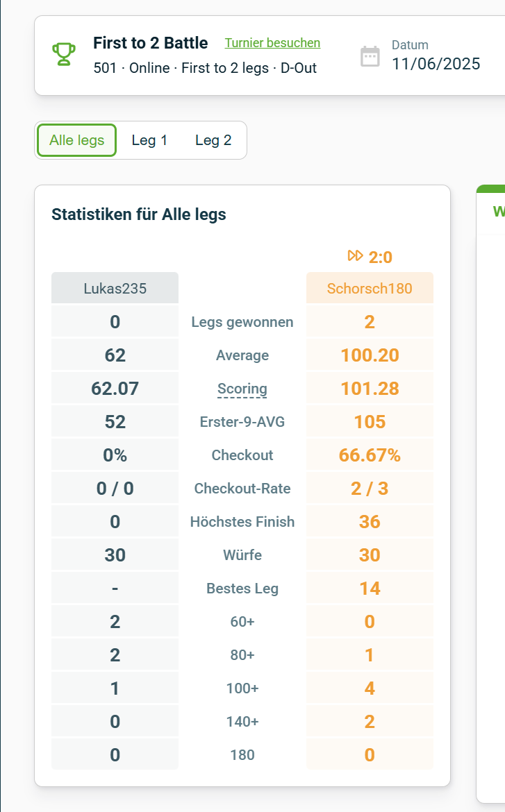The width and height of the screenshot is (505, 812).
Task: Click the green trophy icon
Action: (x=63, y=54)
